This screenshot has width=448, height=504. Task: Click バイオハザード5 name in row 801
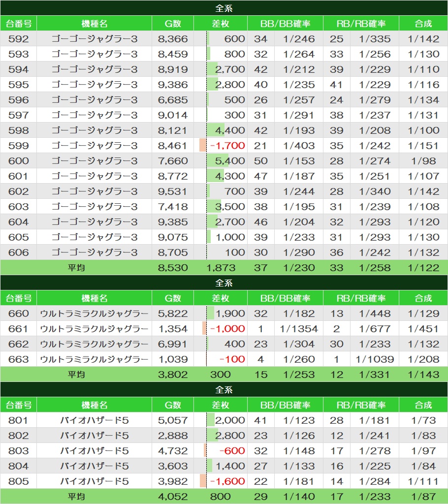(x=94, y=420)
